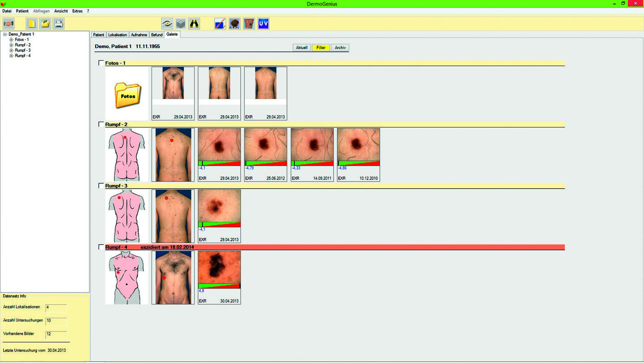Screen dimensions: 644x363
Task: Click the gray cube toolbar icon
Action: pyautogui.click(x=180, y=24)
